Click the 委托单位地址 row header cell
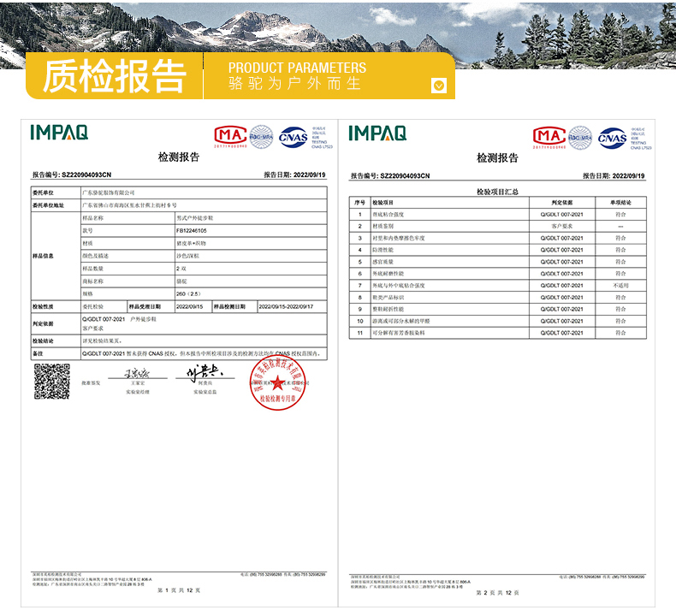The width and height of the screenshot is (676, 616). [56, 205]
